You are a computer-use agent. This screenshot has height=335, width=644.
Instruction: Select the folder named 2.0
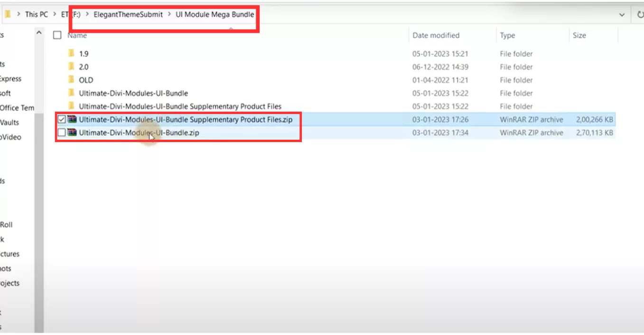click(x=84, y=67)
